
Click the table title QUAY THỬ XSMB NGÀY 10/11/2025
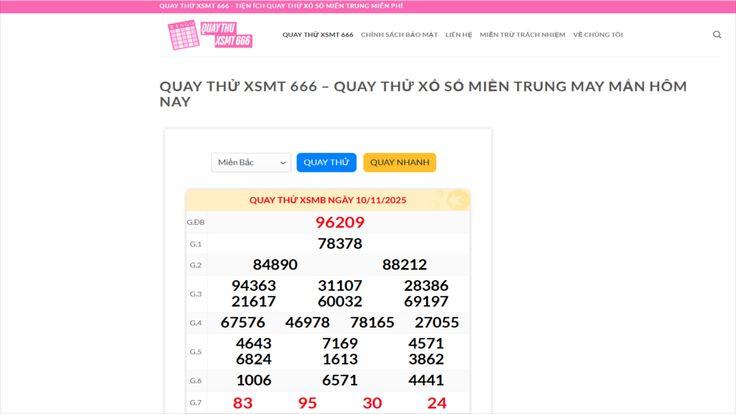(x=329, y=200)
